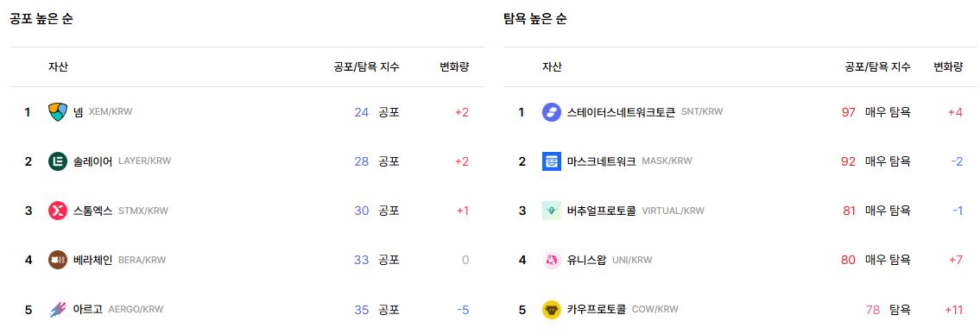
Task: Click the Uniswap unicorn icon
Action: (552, 260)
